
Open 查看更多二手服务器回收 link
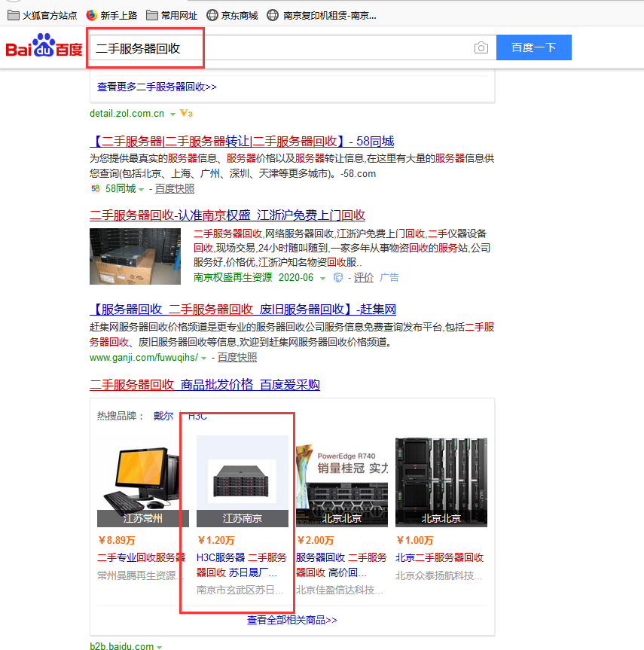tap(157, 87)
